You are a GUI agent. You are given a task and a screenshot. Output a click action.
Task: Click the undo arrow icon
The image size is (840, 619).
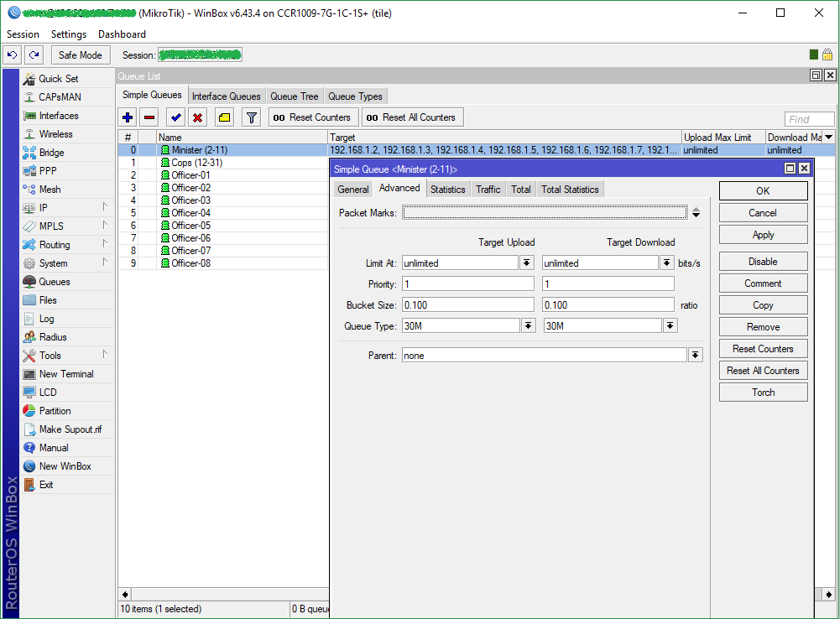[x=13, y=55]
